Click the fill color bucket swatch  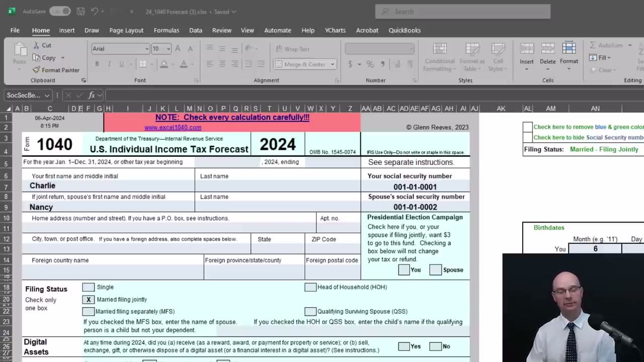point(164,64)
